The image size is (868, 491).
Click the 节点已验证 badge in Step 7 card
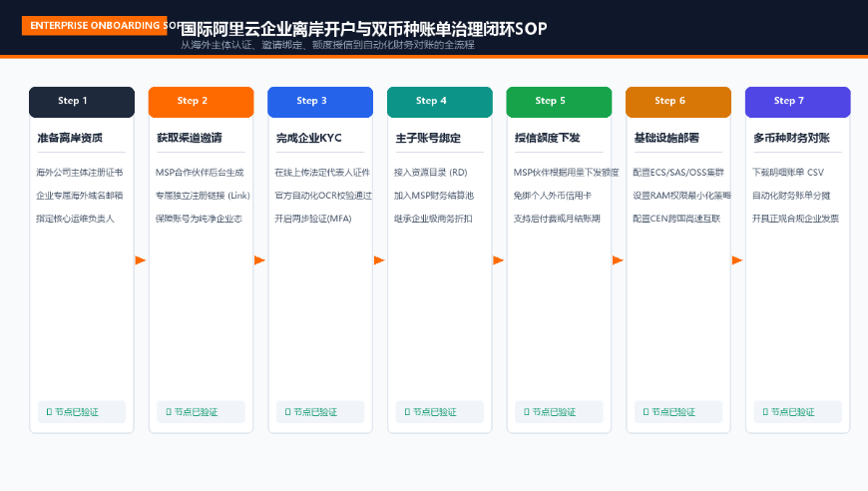click(x=798, y=412)
